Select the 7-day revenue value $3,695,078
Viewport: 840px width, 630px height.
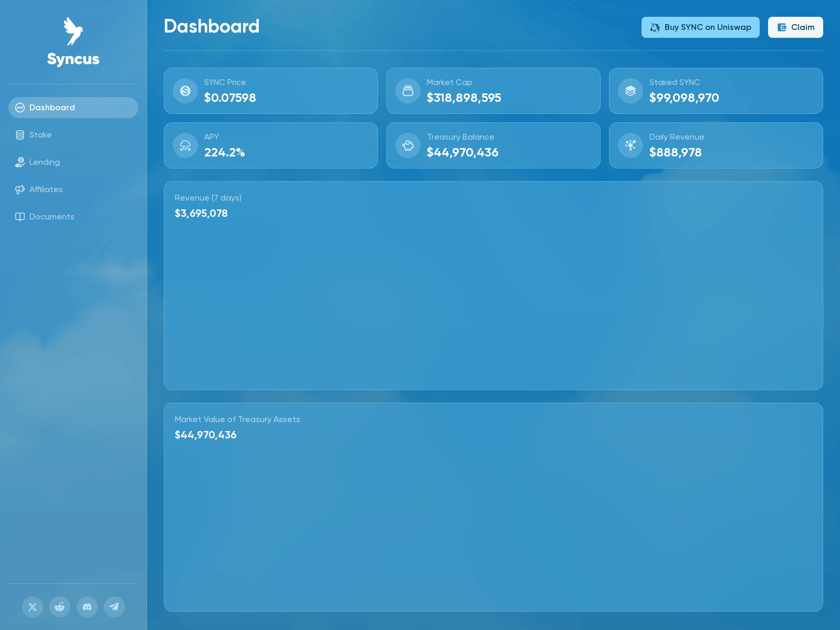click(201, 213)
